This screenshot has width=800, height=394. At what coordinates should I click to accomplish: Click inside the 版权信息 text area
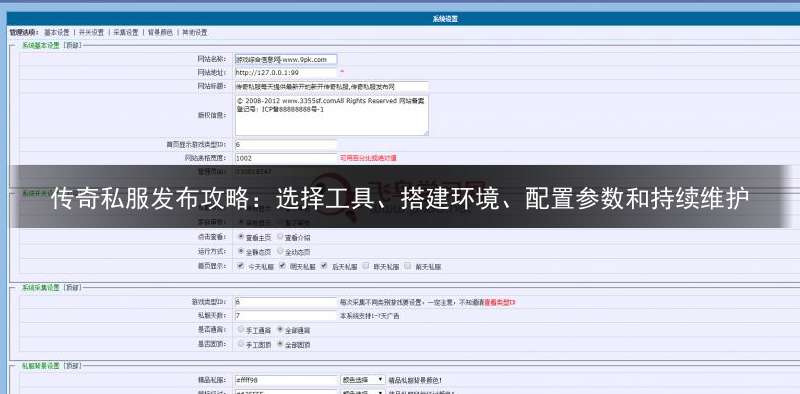[332, 115]
